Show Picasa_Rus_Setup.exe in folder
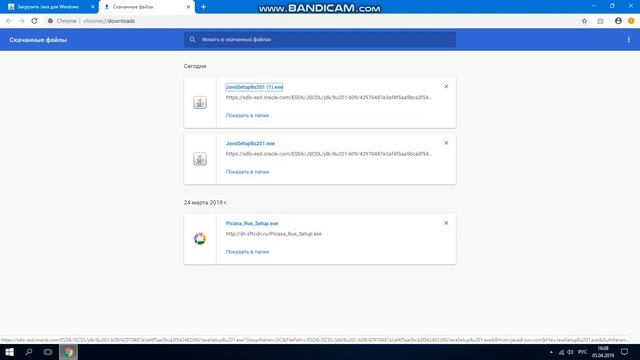The image size is (640, 360). point(247,252)
